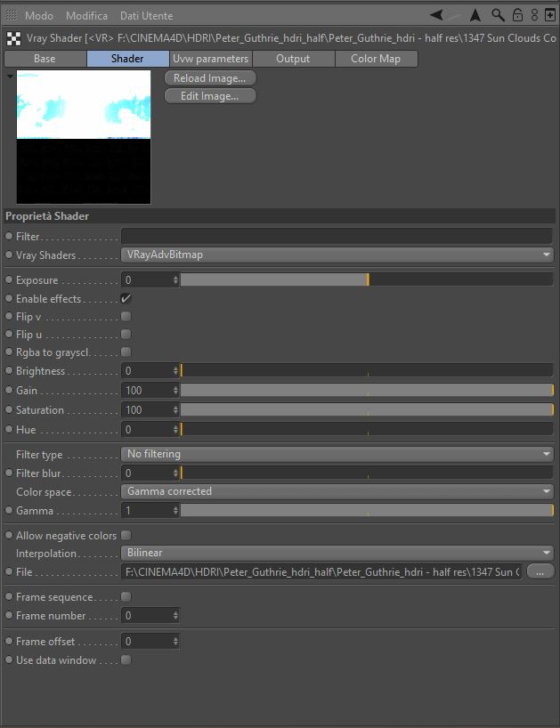The width and height of the screenshot is (560, 728).
Task: Open the Color space dropdown
Action: [x=337, y=490]
